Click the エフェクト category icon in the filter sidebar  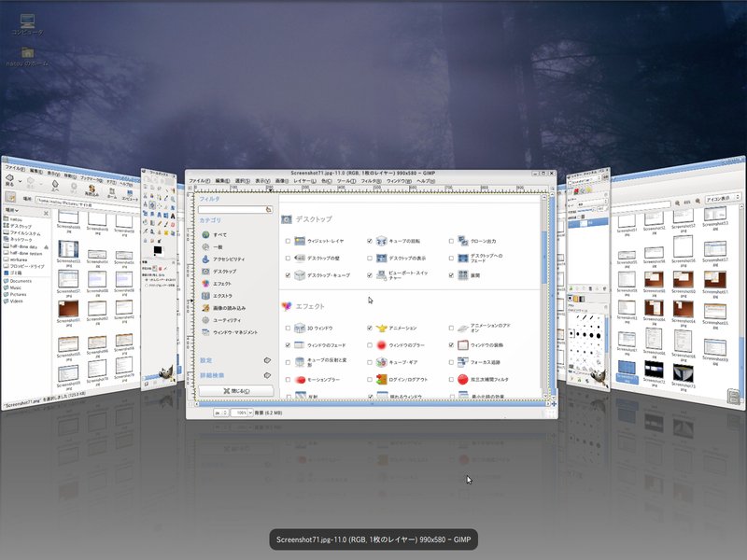click(205, 284)
